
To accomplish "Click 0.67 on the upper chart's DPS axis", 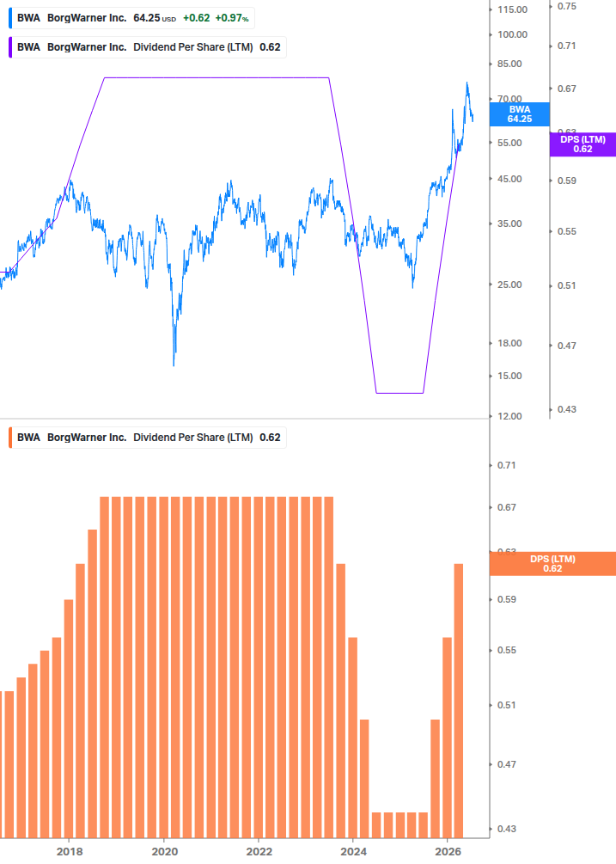I will click(x=567, y=89).
